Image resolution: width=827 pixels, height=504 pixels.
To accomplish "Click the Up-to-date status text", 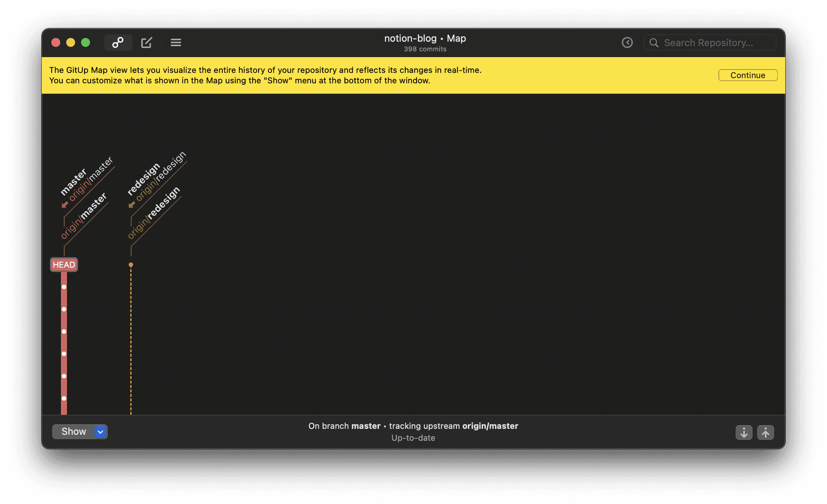I will pyautogui.click(x=413, y=438).
